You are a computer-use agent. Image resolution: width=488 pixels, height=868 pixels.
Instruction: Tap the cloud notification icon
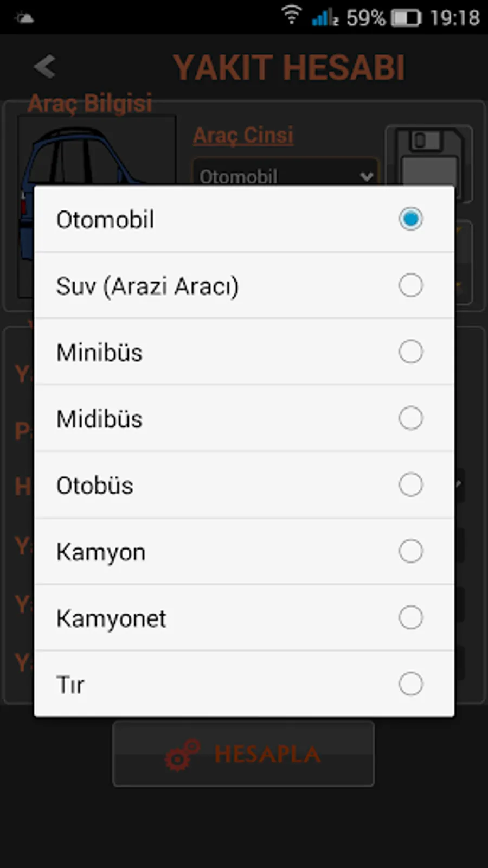point(25,18)
